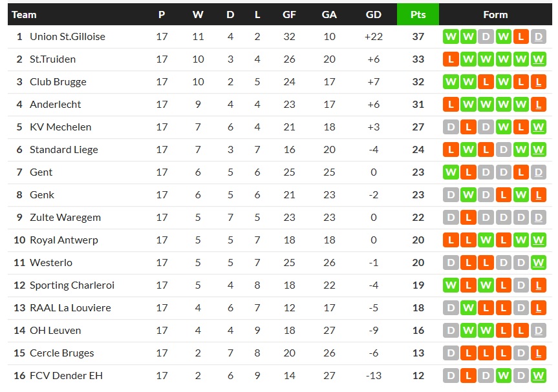Sort by the GF column header
This screenshot has height=392, width=558.
tap(289, 14)
